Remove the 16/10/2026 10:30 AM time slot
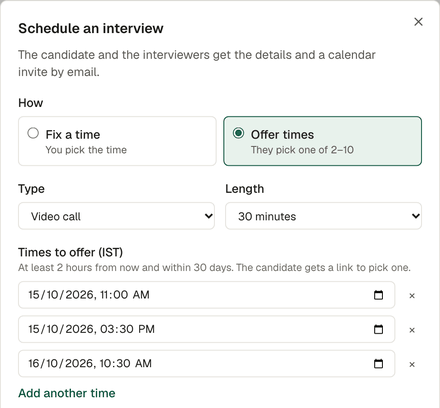This screenshot has width=440, height=408. (x=412, y=364)
